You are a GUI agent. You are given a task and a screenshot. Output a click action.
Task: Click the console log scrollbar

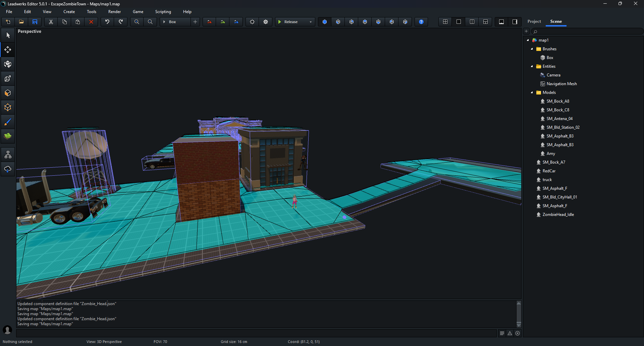(519, 314)
